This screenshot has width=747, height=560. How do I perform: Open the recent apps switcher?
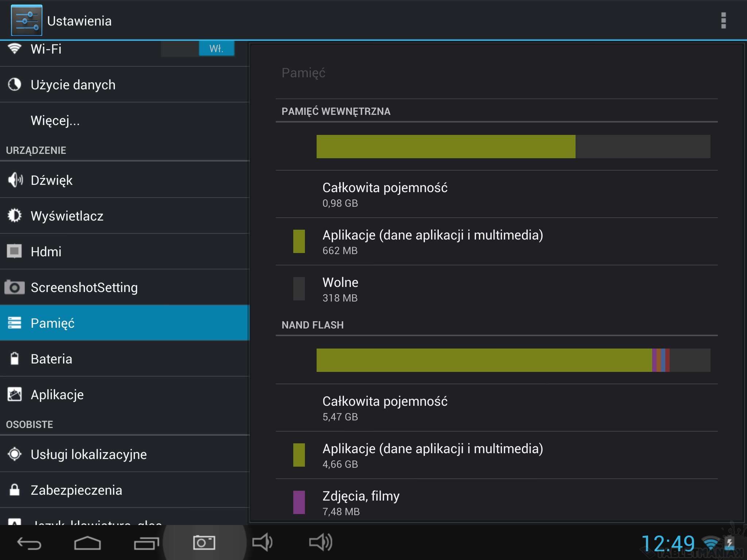[146, 544]
